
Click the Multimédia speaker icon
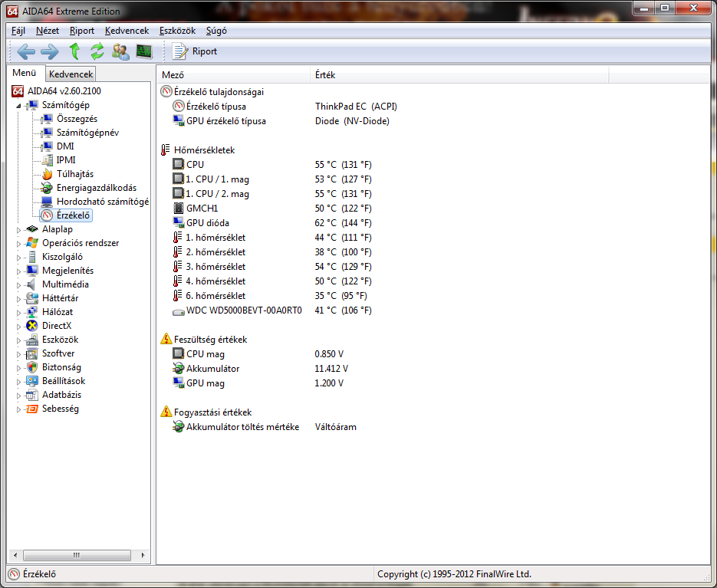[32, 284]
